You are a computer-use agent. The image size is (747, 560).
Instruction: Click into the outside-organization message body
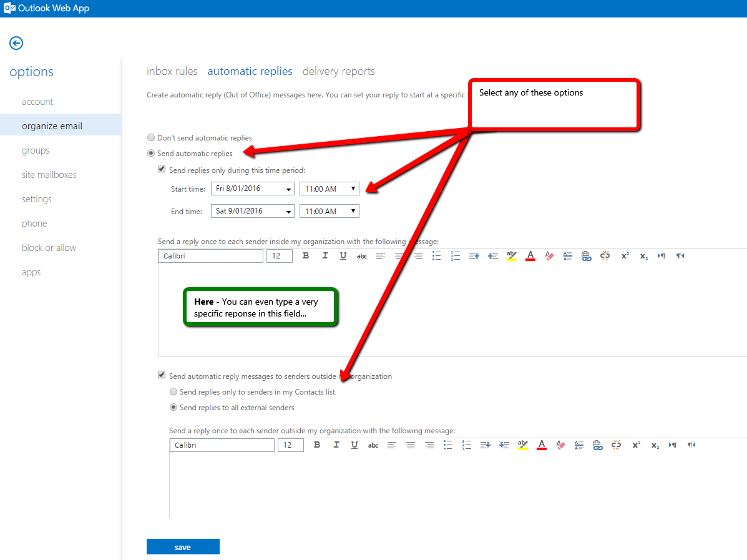[x=458, y=485]
